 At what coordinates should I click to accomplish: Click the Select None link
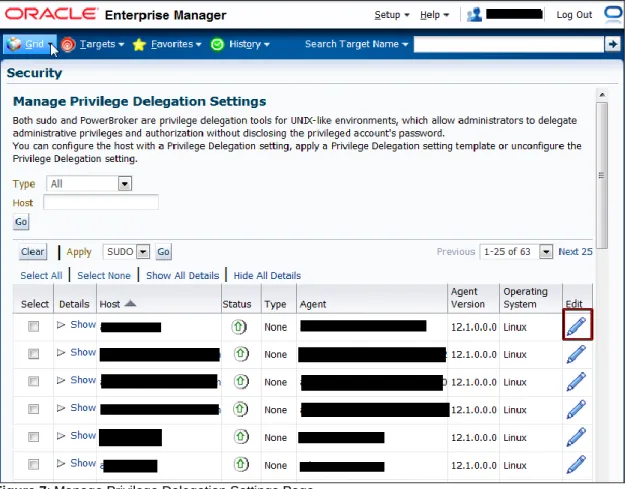click(104, 275)
